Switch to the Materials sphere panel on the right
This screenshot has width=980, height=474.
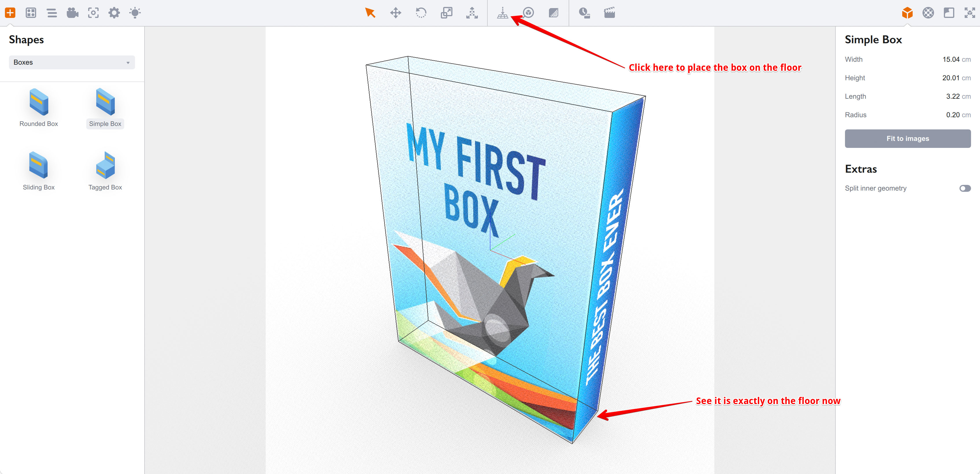(928, 12)
